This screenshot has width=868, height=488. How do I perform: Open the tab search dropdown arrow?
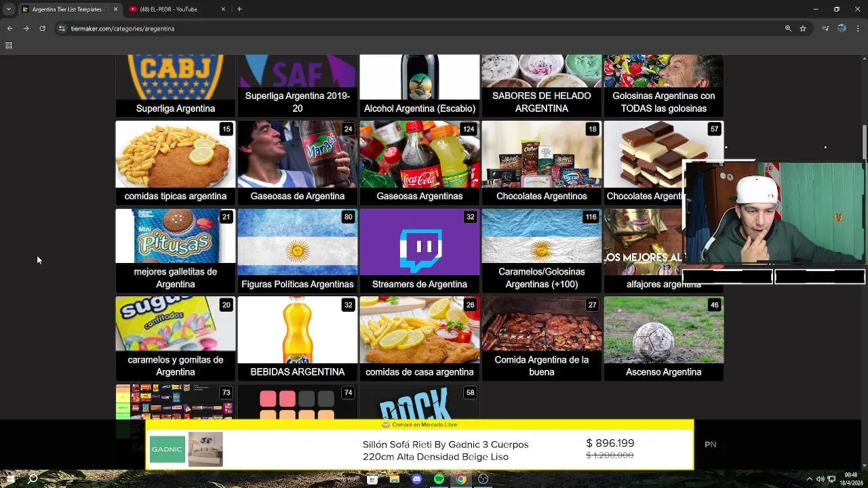click(x=8, y=9)
